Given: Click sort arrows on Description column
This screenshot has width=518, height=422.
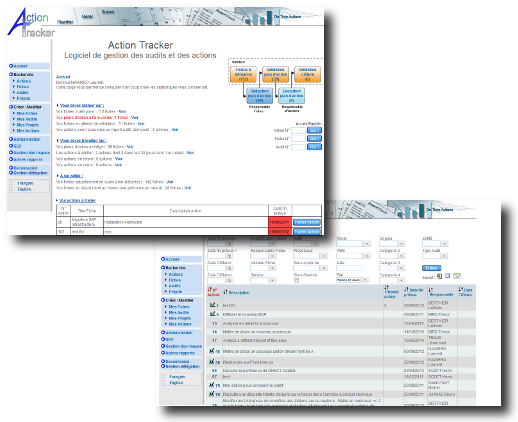Looking at the screenshot, I should pyautogui.click(x=225, y=292).
